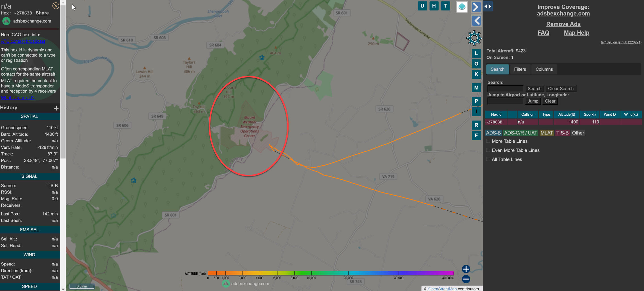Close the aircraft info panel
The image size is (644, 291).
[x=56, y=6]
